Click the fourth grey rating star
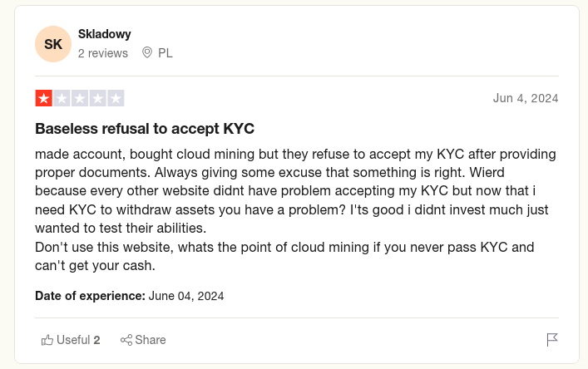This screenshot has width=588, height=369. 98,98
